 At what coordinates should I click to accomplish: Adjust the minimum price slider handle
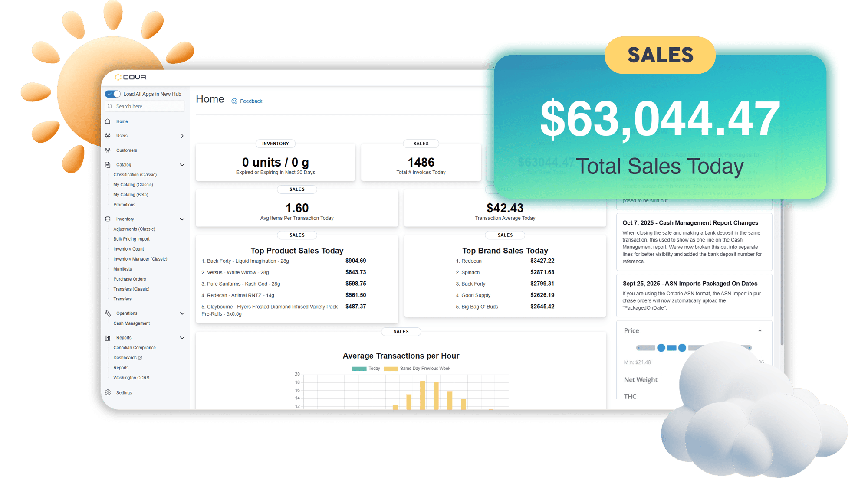661,348
